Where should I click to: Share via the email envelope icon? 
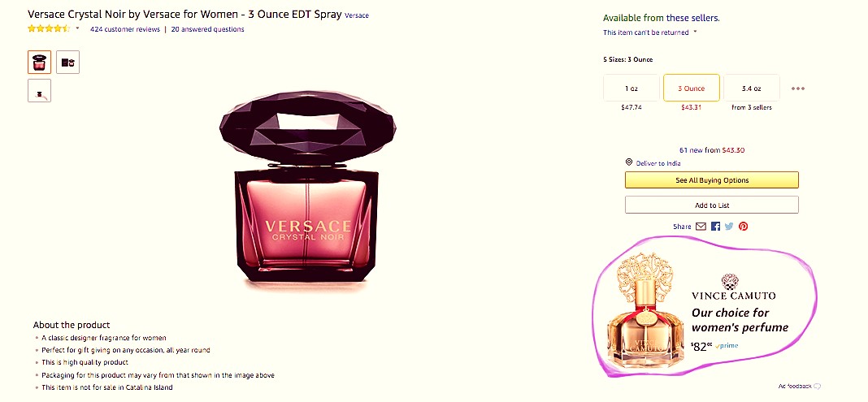tap(701, 226)
